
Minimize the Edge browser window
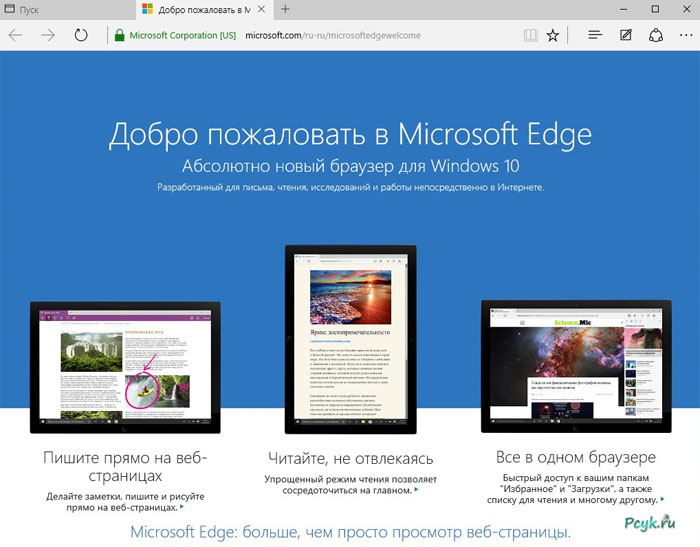(x=624, y=9)
